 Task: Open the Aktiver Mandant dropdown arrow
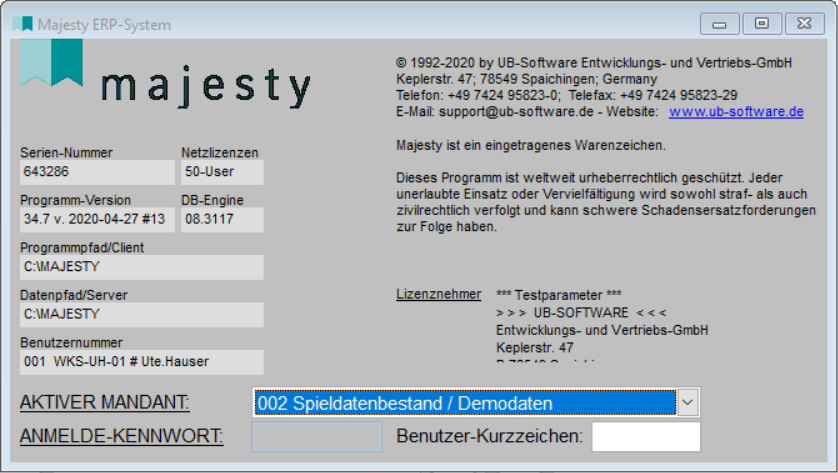pyautogui.click(x=688, y=403)
